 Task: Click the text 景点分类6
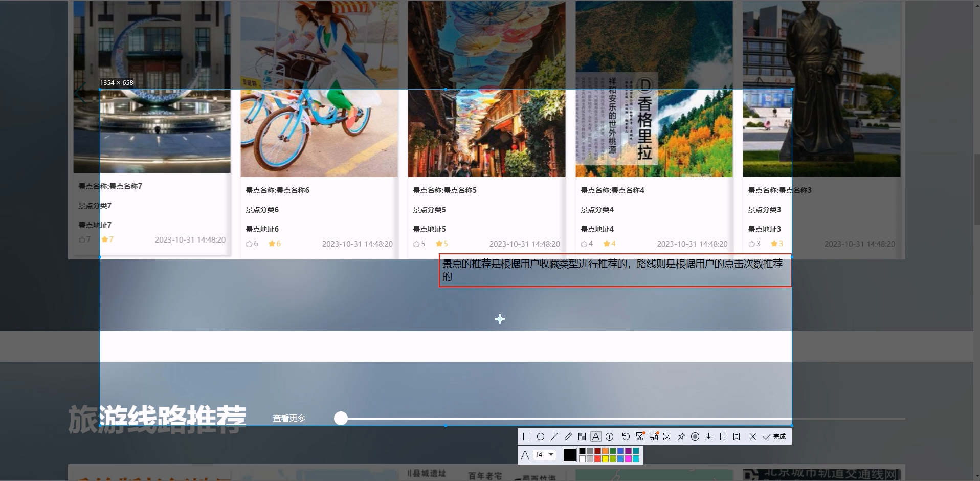(x=262, y=210)
